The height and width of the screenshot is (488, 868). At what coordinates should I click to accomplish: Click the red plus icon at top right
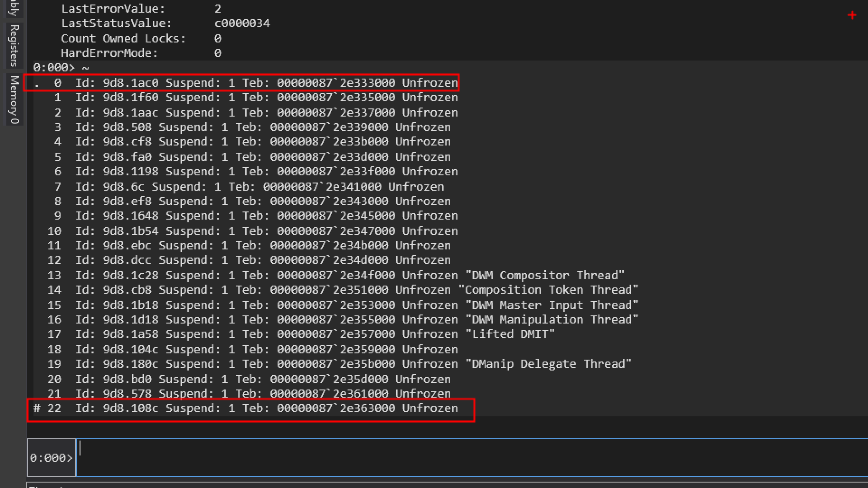click(852, 15)
